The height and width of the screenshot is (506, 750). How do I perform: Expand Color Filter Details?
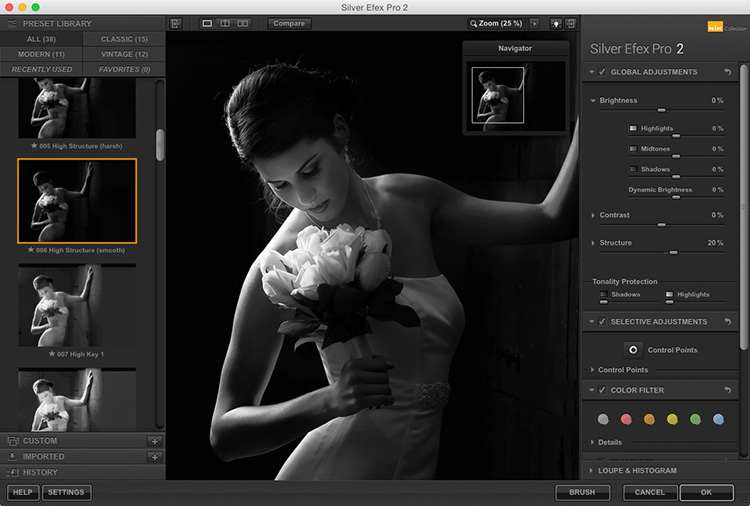(x=592, y=442)
